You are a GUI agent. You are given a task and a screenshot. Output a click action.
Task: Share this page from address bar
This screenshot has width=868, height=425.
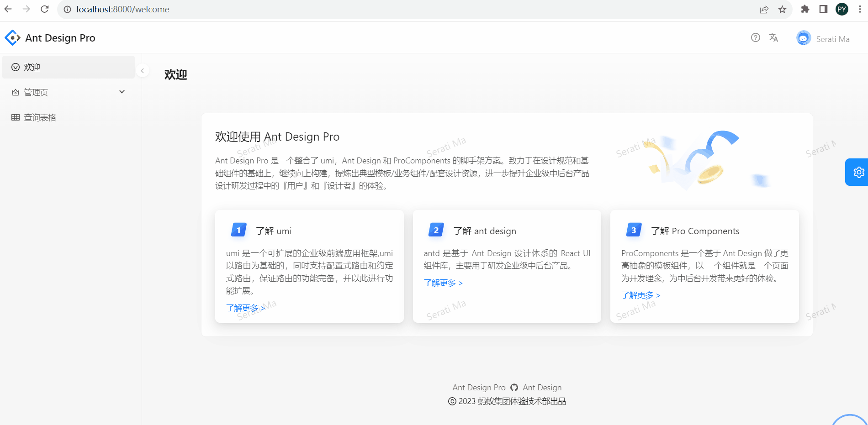coord(764,9)
